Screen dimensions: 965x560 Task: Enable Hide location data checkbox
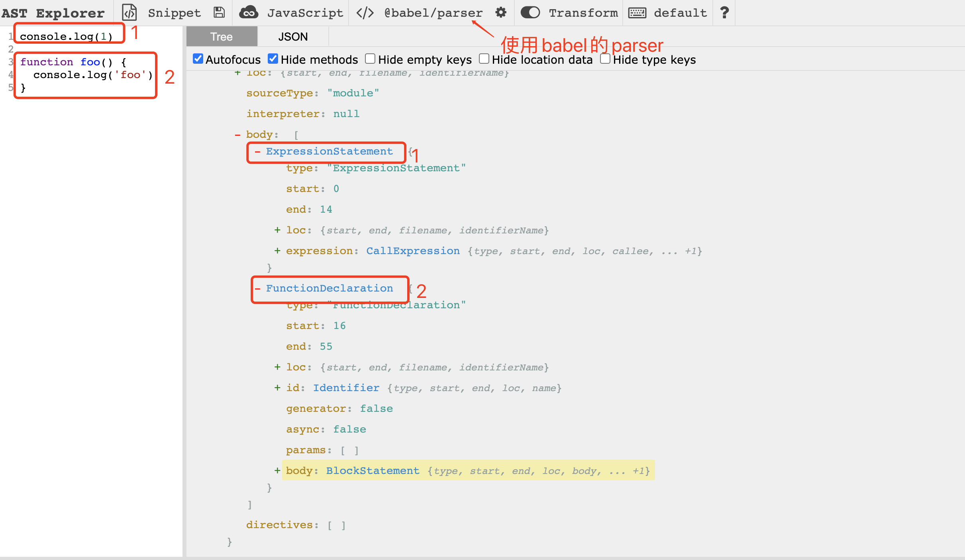tap(484, 59)
